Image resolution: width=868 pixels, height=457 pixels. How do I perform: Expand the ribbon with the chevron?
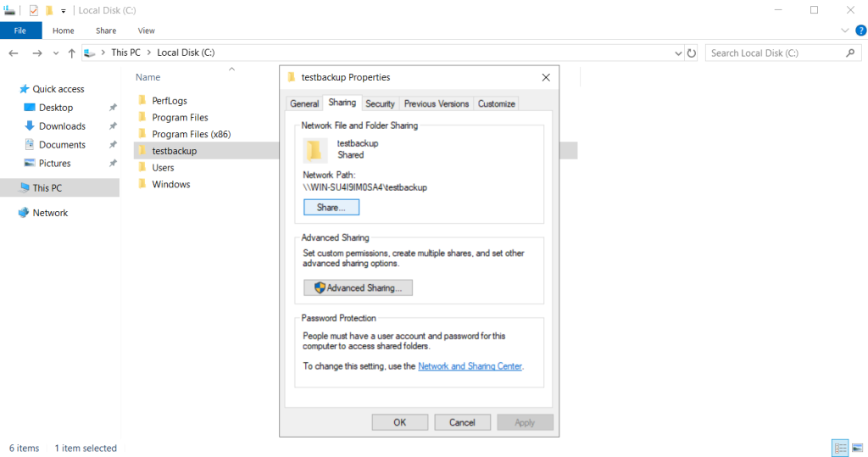[845, 31]
